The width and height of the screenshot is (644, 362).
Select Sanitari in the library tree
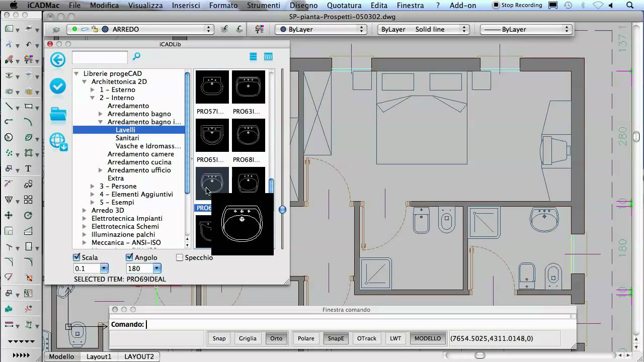point(127,138)
